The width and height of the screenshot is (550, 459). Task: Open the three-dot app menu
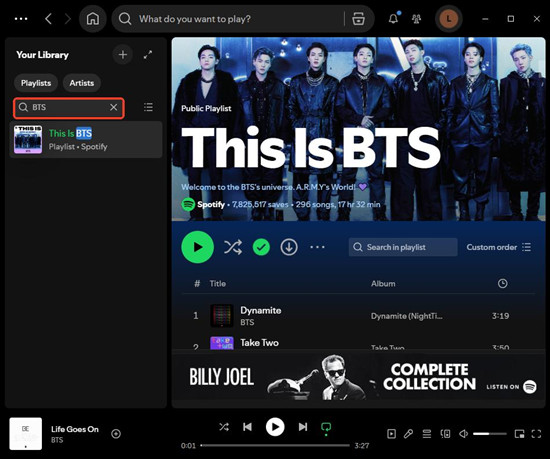pyautogui.click(x=21, y=19)
